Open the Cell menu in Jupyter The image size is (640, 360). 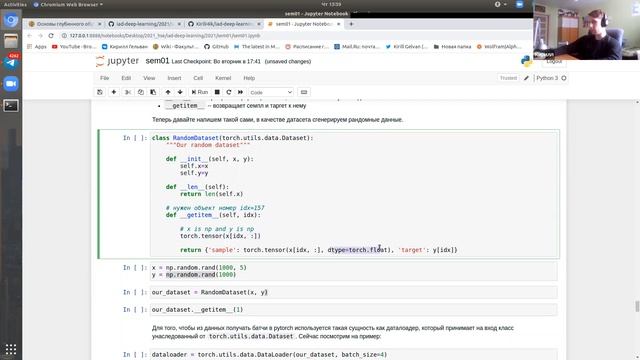(198, 78)
